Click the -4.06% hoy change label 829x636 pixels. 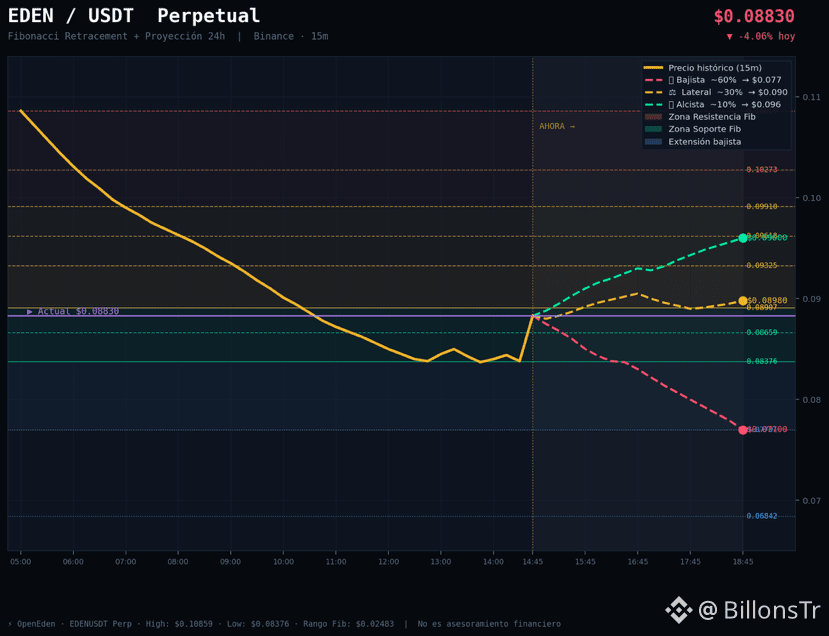[x=761, y=36]
